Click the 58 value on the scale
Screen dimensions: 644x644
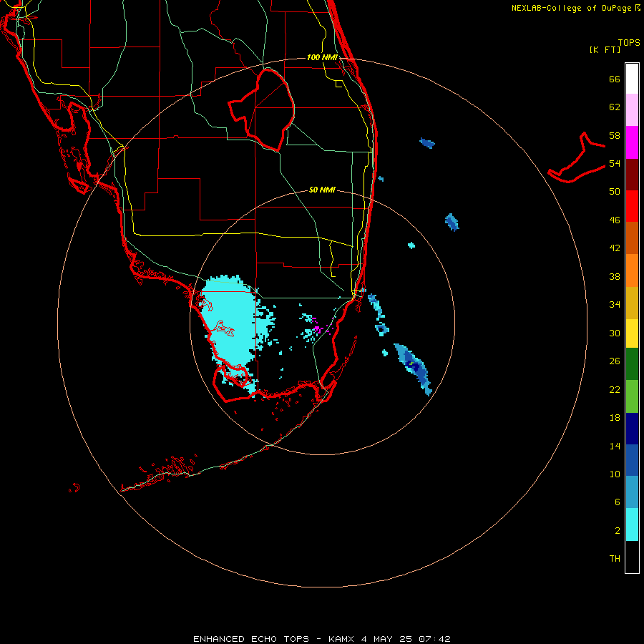coord(615,135)
